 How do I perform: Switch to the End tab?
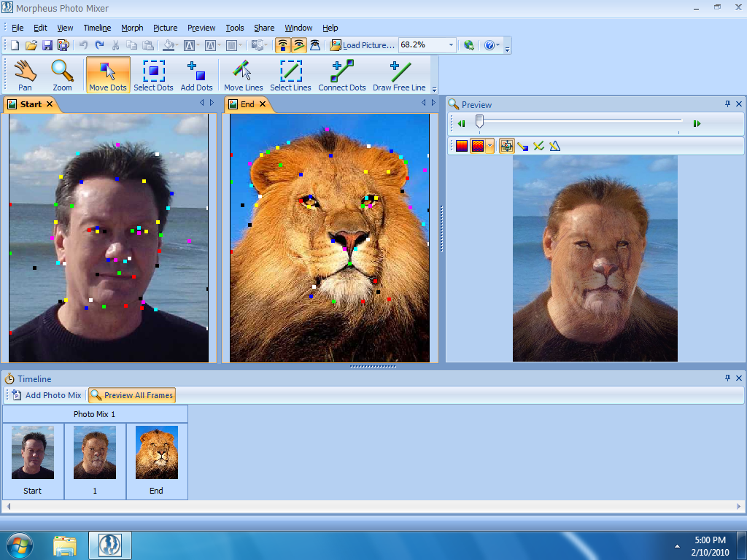coord(248,104)
